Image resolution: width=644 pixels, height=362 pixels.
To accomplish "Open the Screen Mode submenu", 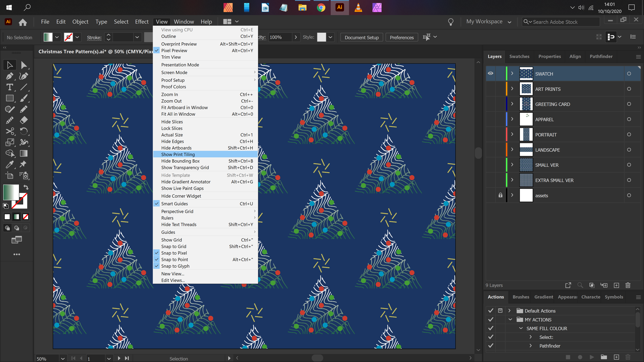I will tap(174, 72).
